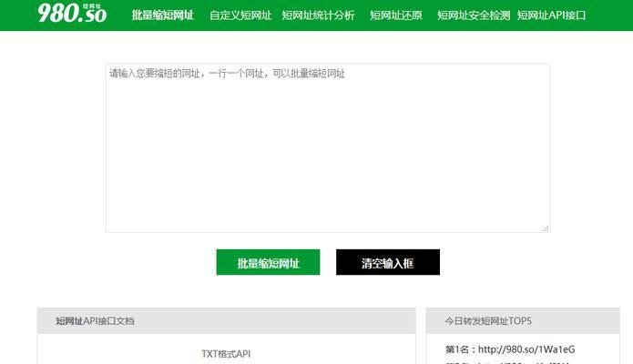Screen dimensions: 633x364
Task: Click the TXT格式API heading
Action: [226, 354]
